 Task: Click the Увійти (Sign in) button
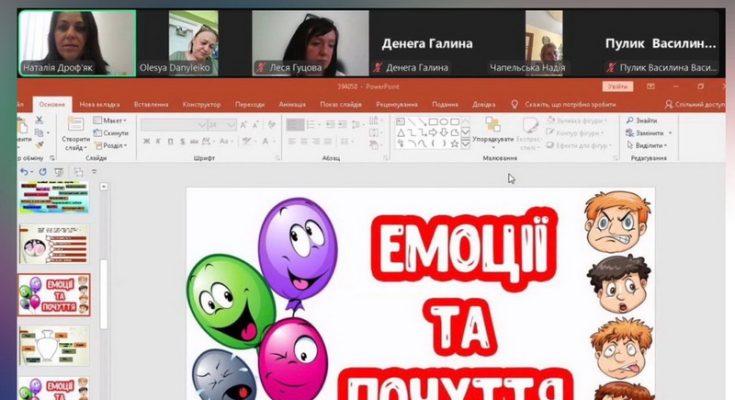[x=617, y=87]
